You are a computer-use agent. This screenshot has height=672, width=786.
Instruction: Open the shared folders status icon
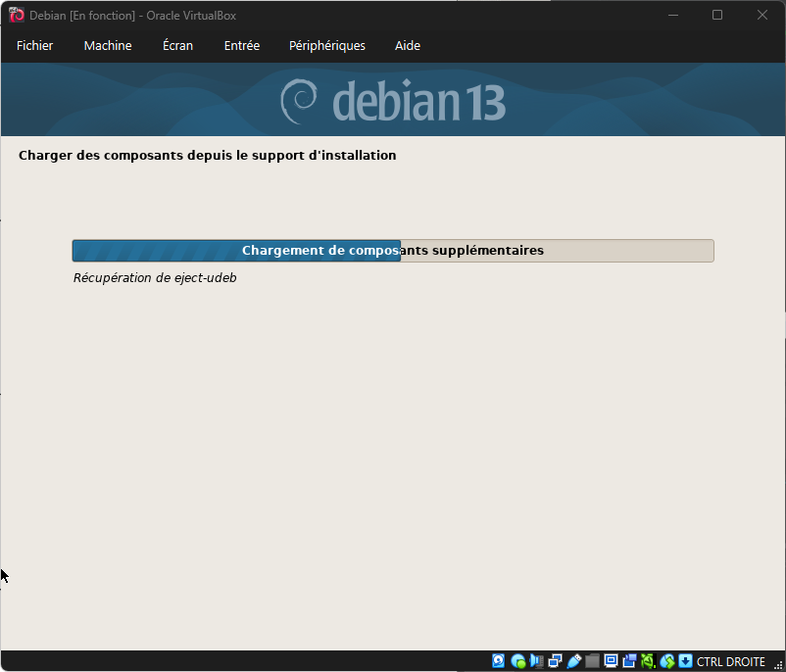click(592, 661)
